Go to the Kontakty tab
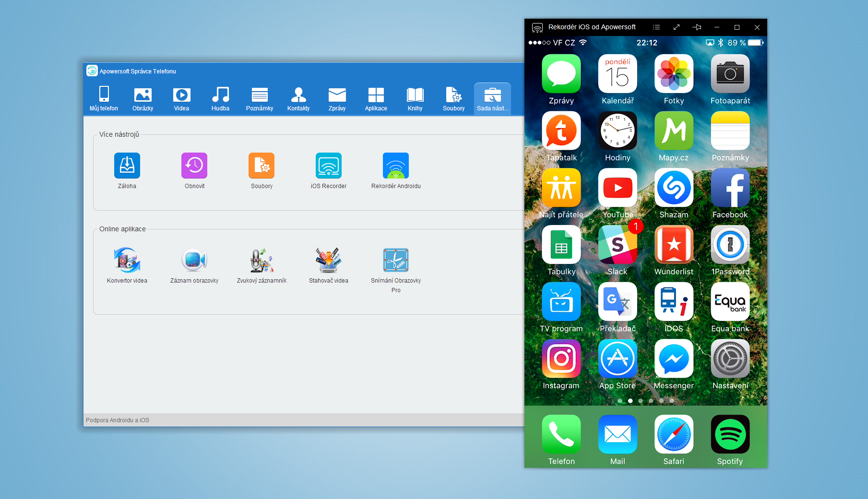 pyautogui.click(x=298, y=99)
